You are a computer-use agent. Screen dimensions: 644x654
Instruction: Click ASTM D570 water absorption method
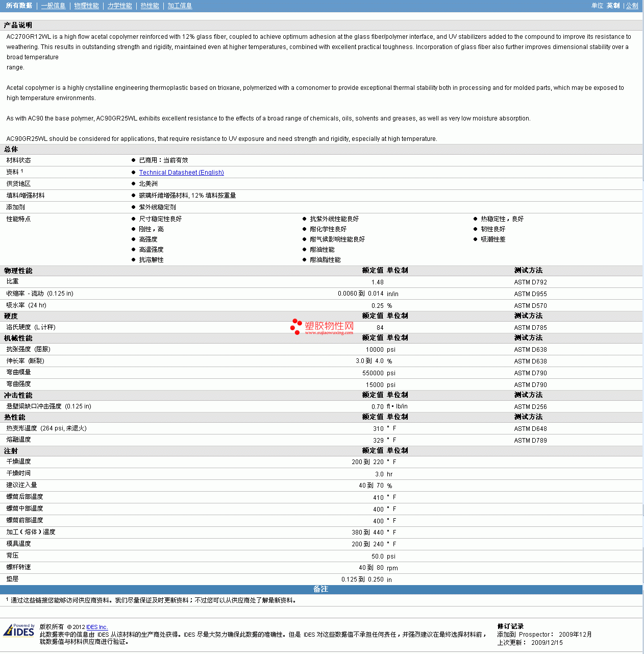tap(531, 306)
